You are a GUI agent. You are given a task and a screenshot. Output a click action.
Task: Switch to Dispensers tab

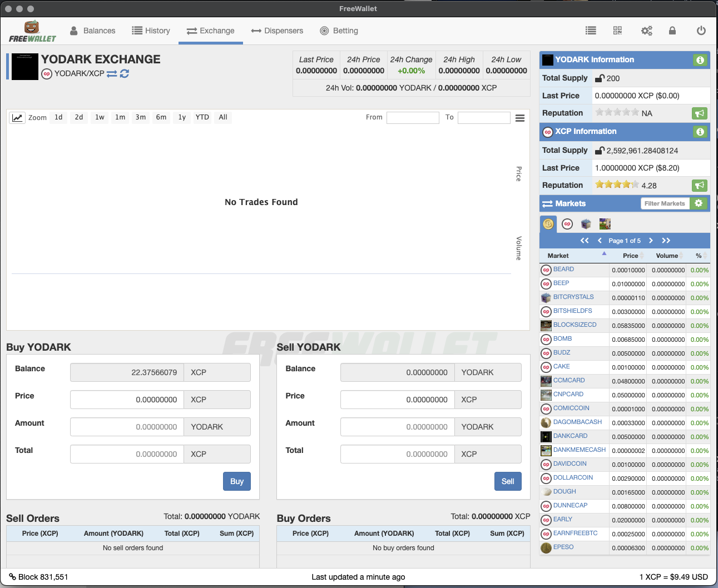(277, 31)
